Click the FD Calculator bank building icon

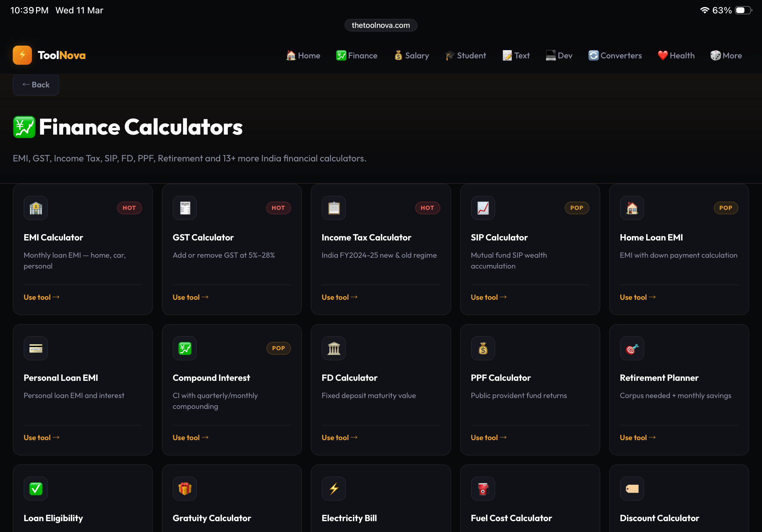(333, 348)
